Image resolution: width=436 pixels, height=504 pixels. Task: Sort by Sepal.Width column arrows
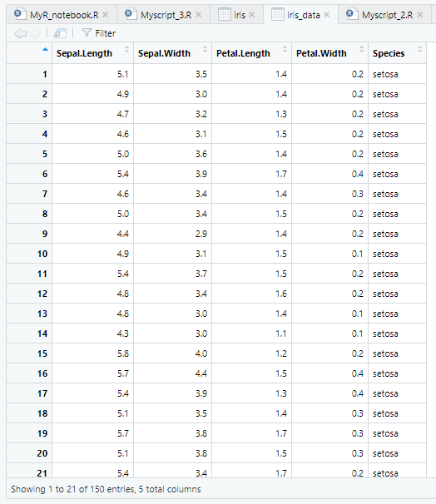coord(206,49)
